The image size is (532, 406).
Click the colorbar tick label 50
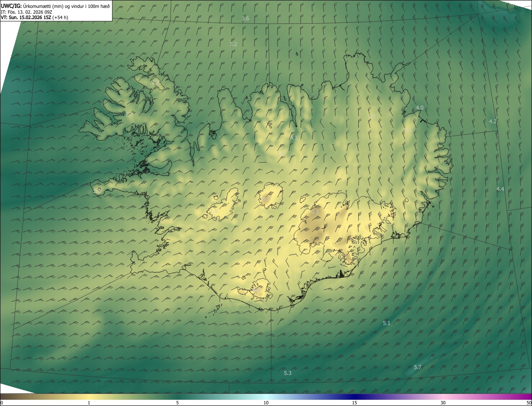[529, 403]
